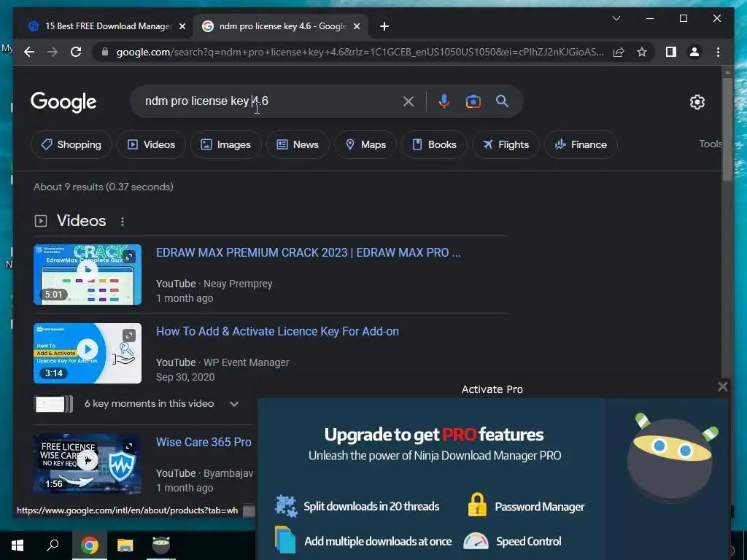The width and height of the screenshot is (747, 560).
Task: Open the Windows Start menu
Action: 18,545
